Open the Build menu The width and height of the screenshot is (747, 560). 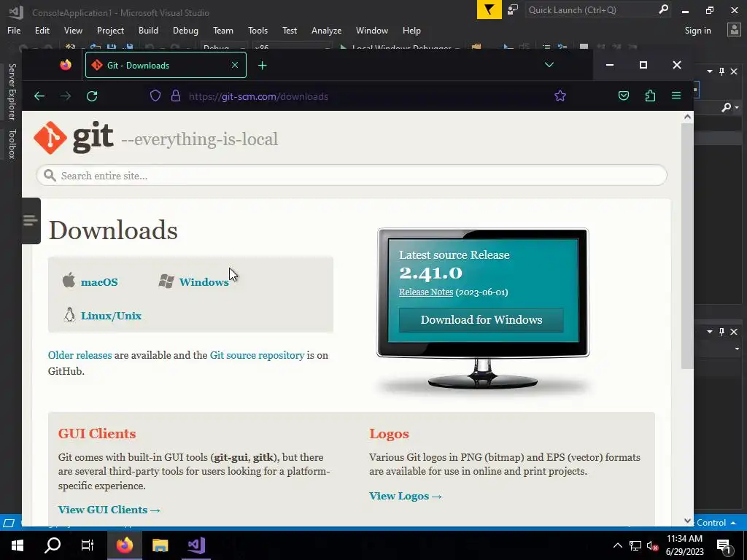pos(148,31)
